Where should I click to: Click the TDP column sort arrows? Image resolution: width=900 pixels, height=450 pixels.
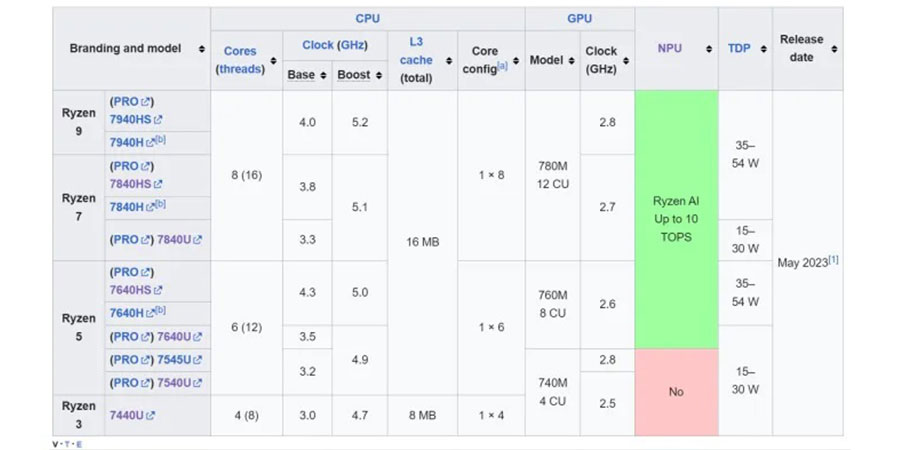[x=759, y=49]
